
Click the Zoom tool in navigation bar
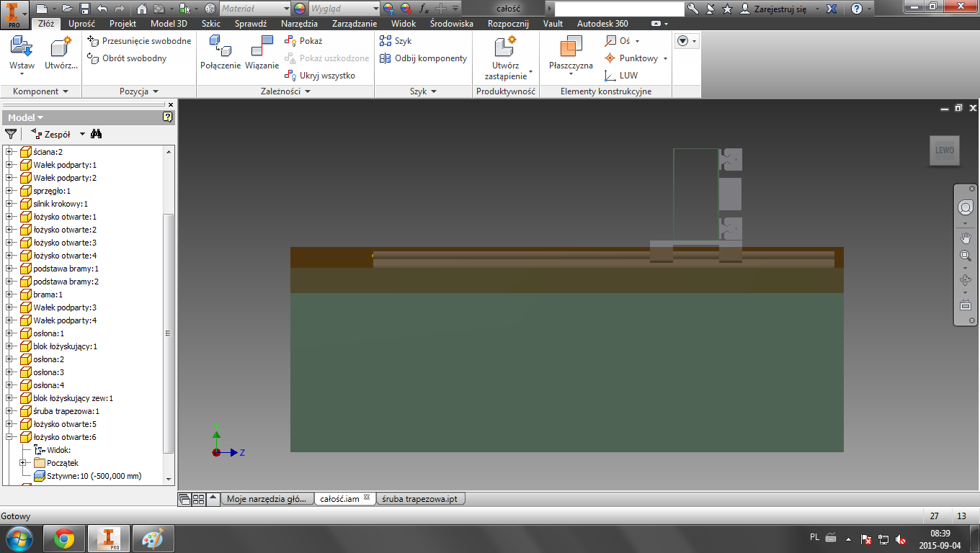click(x=966, y=256)
